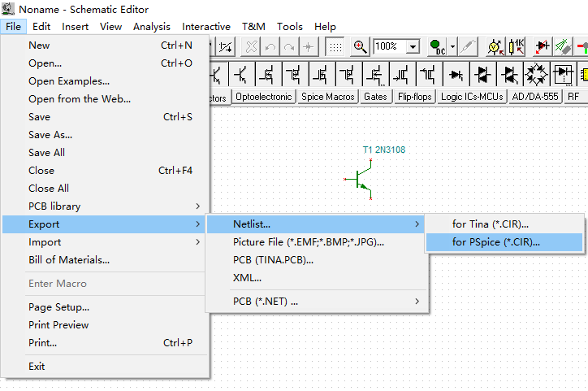Start the DC interactive mode button

point(437,47)
